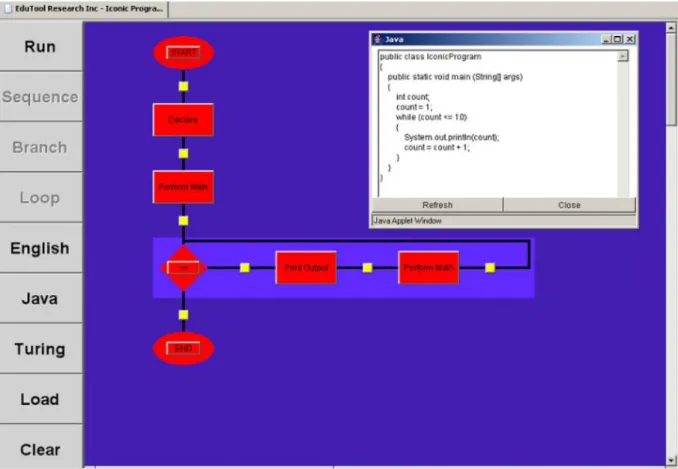Click 'public class IconicProgram' code line
The height and width of the screenshot is (469, 678).
coord(430,57)
